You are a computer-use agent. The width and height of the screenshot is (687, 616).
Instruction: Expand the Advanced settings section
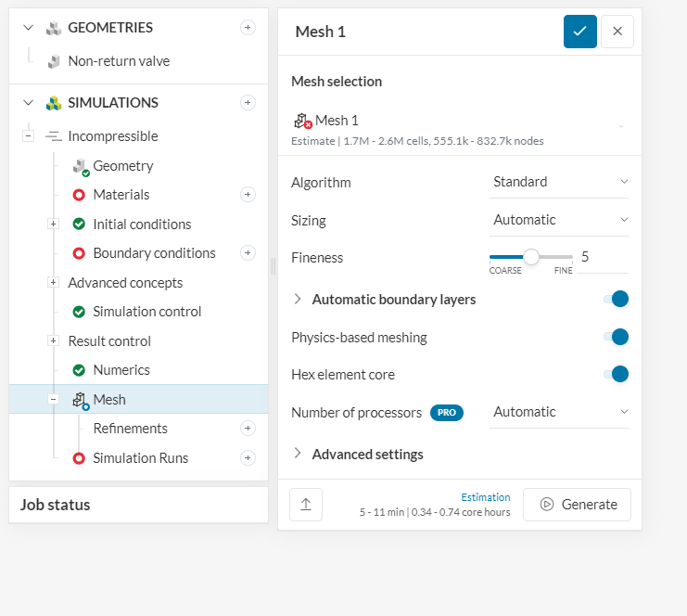click(x=367, y=454)
